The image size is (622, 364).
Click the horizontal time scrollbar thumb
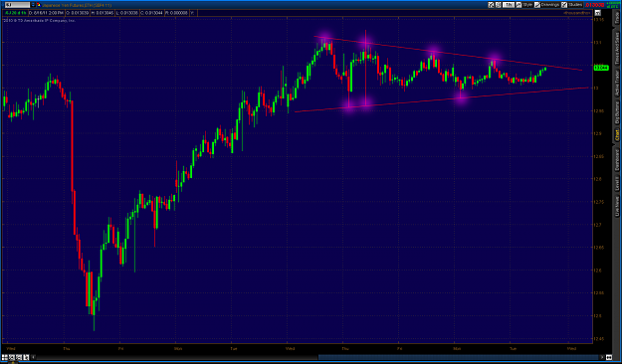(x=459, y=357)
